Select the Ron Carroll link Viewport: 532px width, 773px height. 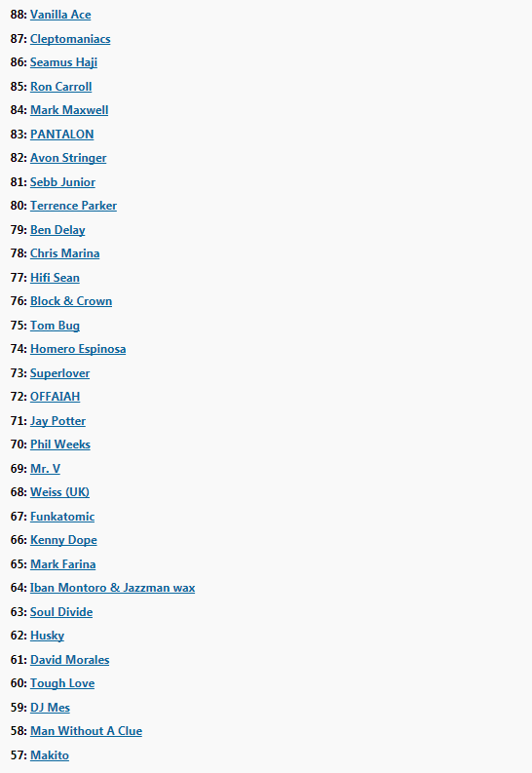point(61,87)
